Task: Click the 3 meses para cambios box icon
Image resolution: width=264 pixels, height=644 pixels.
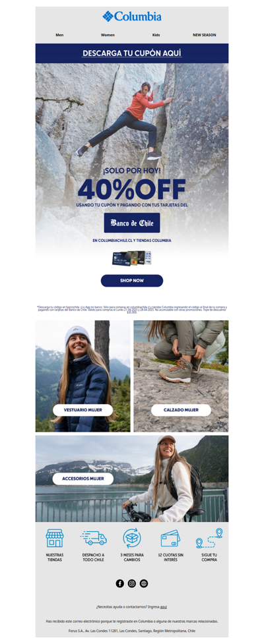Action: click(x=132, y=538)
